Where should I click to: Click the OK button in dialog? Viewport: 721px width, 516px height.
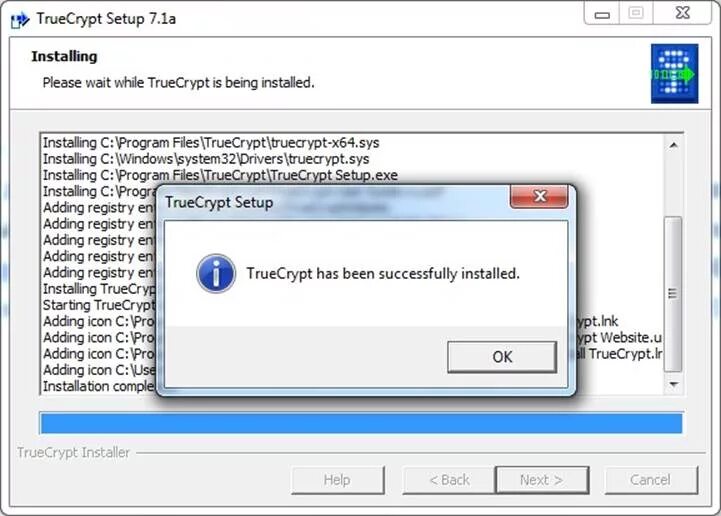point(502,356)
